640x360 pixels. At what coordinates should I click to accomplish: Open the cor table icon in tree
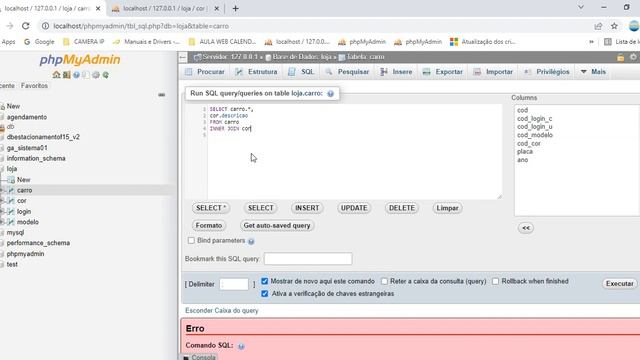11,201
